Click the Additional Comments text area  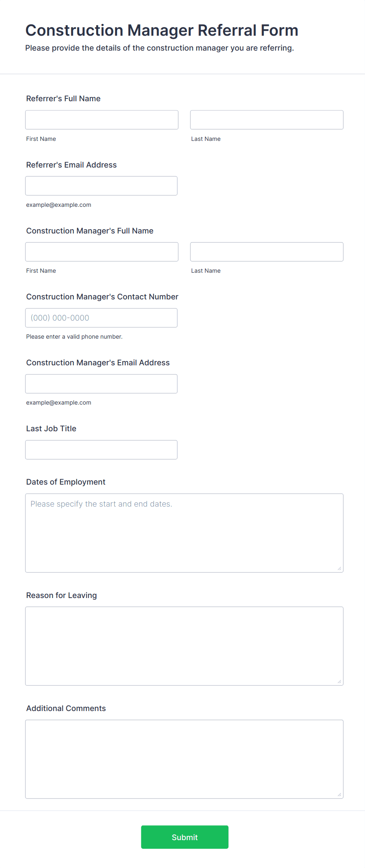click(184, 759)
